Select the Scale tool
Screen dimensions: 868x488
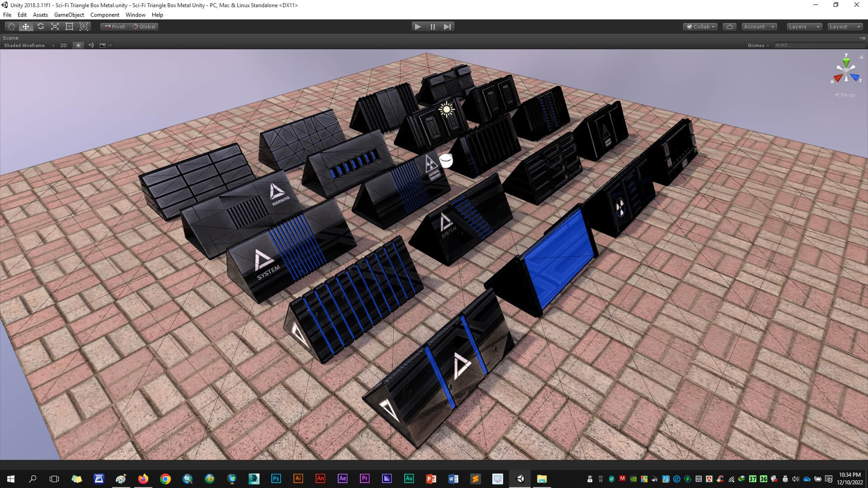click(55, 27)
